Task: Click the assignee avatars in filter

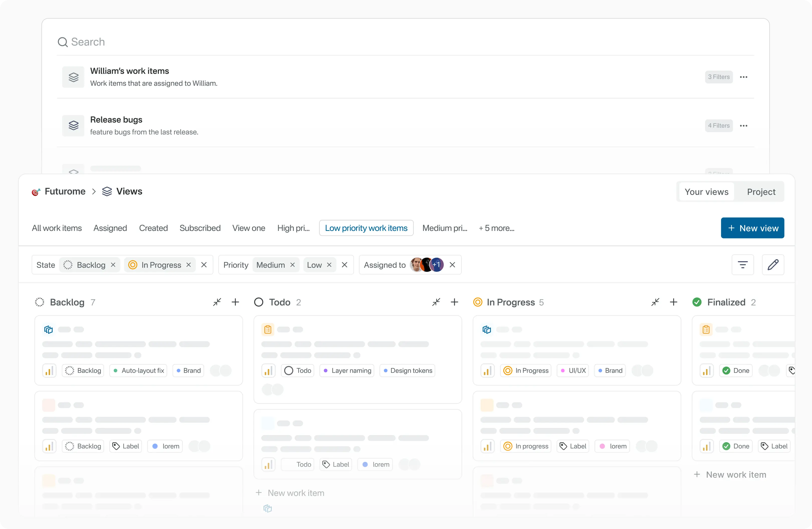Action: (427, 265)
